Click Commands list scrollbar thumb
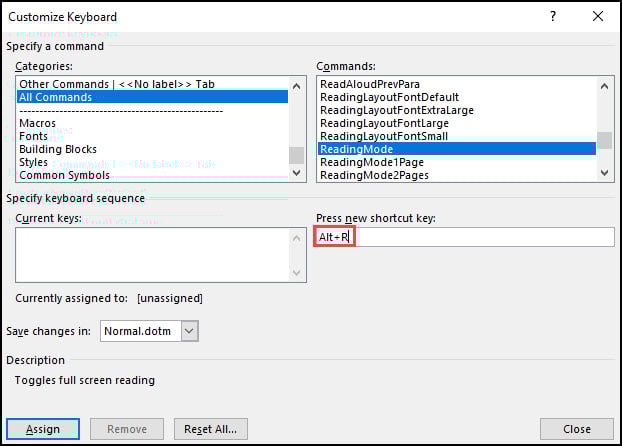This screenshot has width=622, height=446. pos(604,140)
